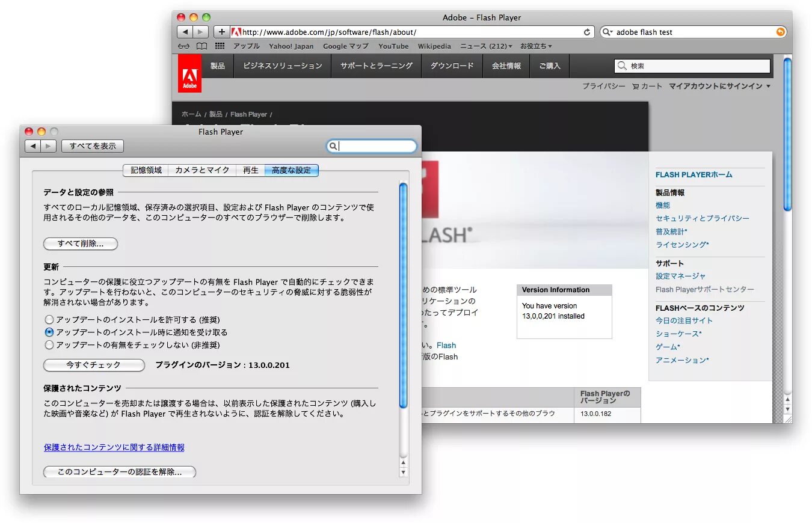Open the 設定マネージャ sidebar link

(x=681, y=276)
